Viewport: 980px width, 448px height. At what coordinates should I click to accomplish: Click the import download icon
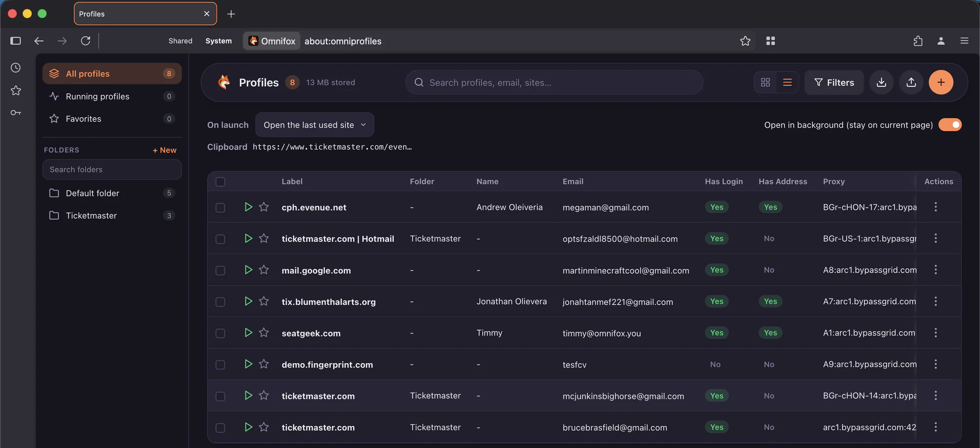coord(881,82)
